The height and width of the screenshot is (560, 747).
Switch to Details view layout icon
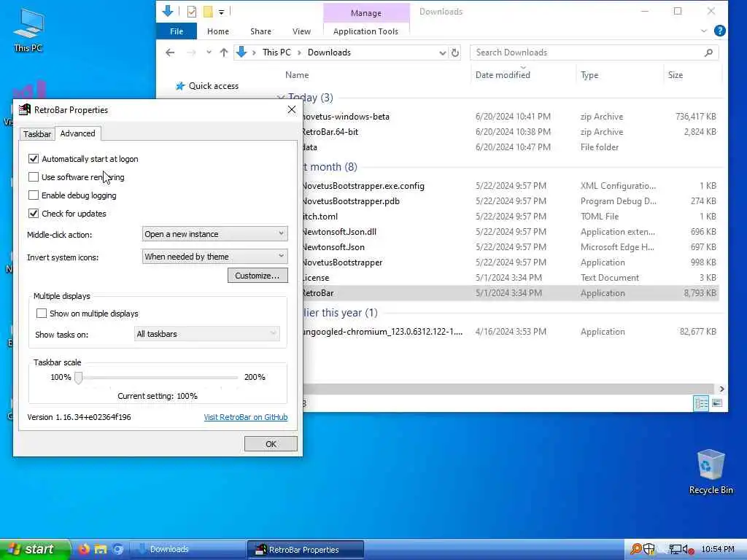701,403
